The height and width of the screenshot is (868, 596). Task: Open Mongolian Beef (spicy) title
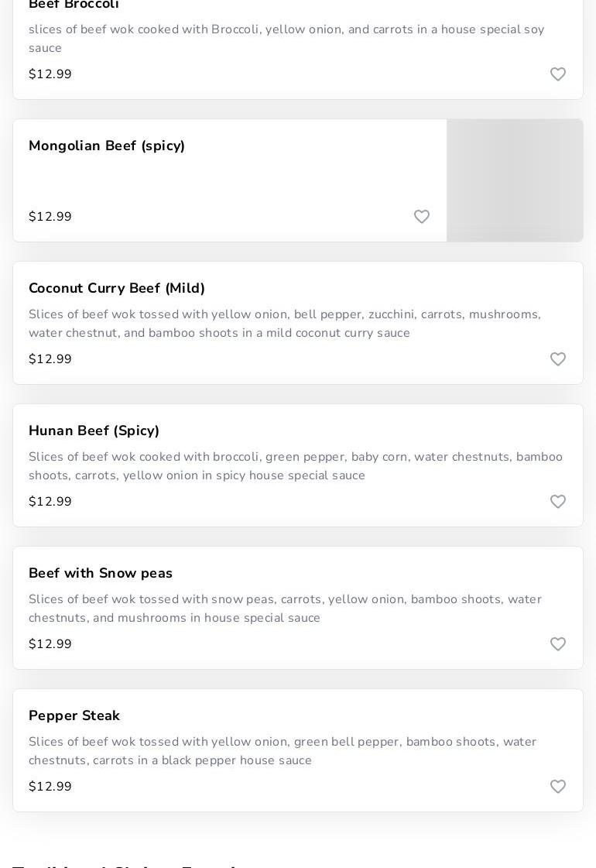pyautogui.click(x=107, y=146)
